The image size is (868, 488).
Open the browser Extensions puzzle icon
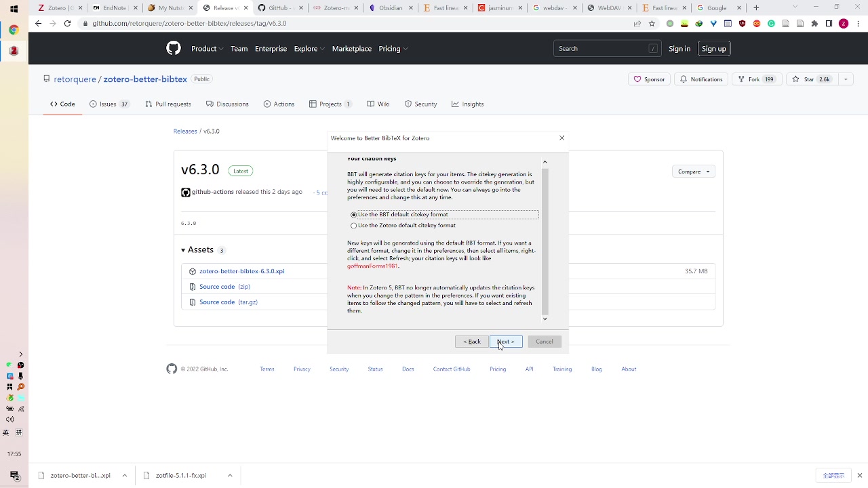pyautogui.click(x=814, y=23)
